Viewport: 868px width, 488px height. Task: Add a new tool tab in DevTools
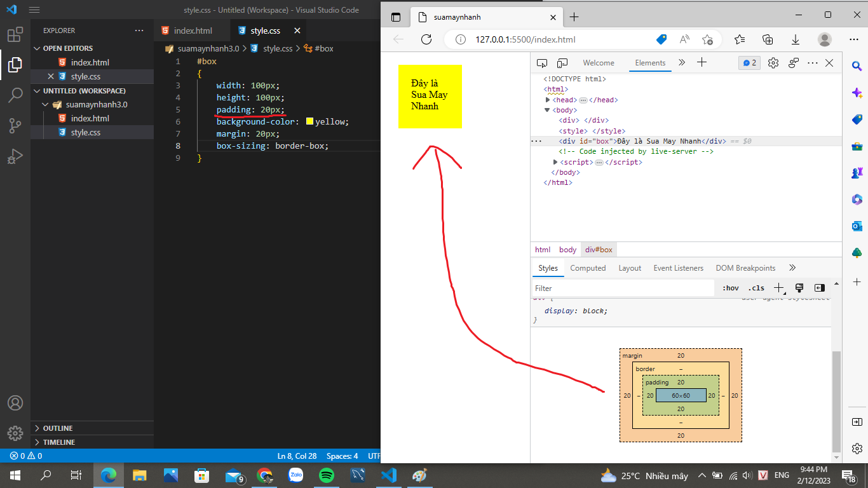click(x=702, y=62)
